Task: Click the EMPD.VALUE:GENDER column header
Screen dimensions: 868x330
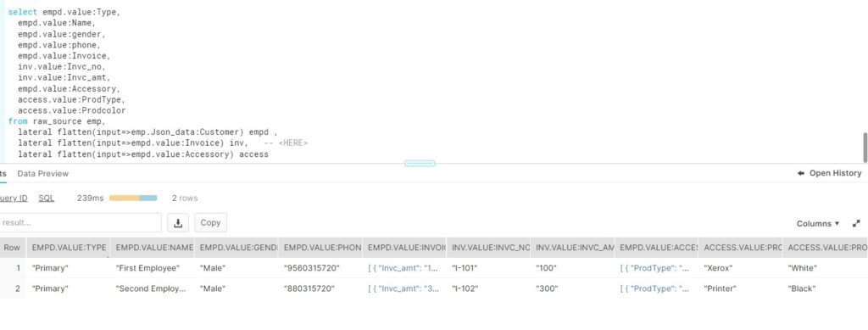Action: tap(236, 248)
